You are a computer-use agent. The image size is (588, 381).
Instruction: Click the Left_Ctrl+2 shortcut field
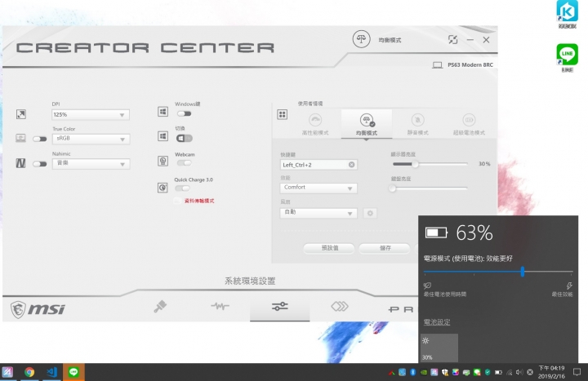pos(318,165)
